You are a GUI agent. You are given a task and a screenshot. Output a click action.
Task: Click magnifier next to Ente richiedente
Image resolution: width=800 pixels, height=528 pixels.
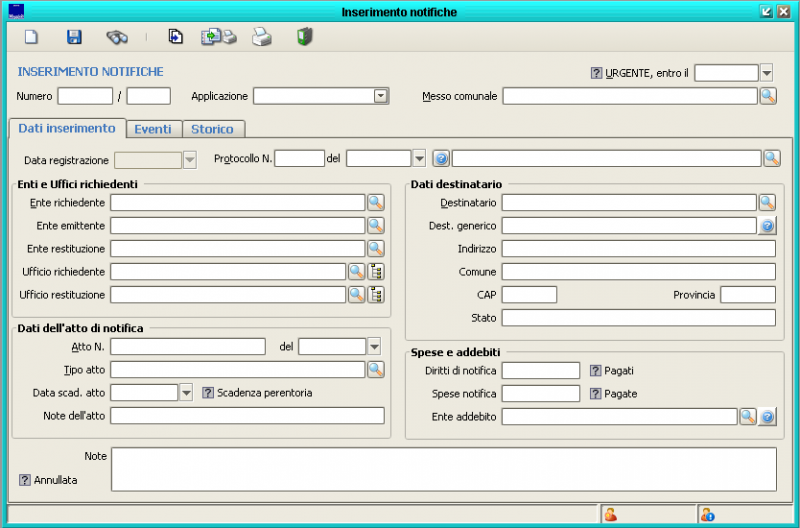click(376, 203)
